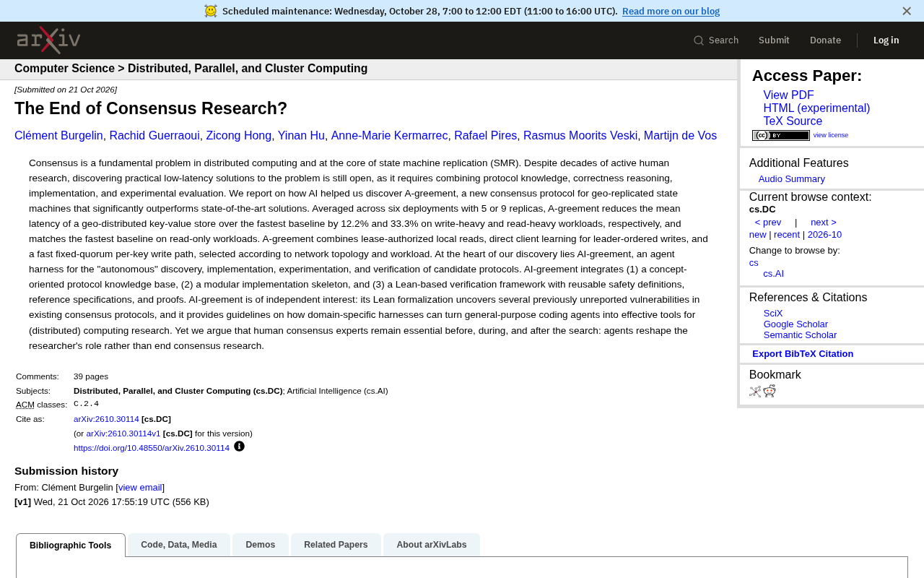Click the Creative Commons BY license badge
The height and width of the screenshot is (578, 924).
coord(781,135)
